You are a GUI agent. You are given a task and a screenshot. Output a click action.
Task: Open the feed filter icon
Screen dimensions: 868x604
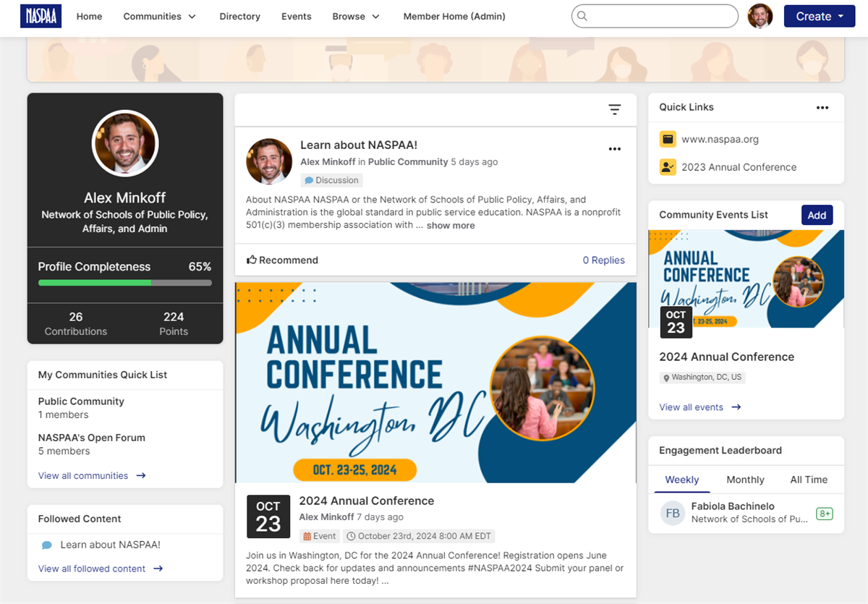(615, 109)
